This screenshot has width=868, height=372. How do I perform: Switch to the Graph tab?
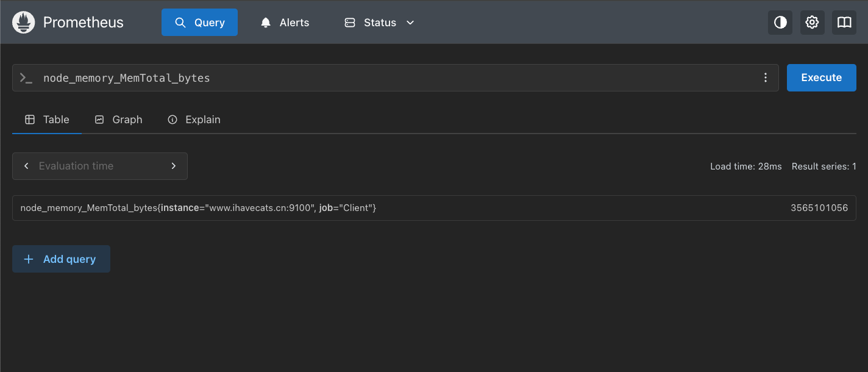click(x=119, y=120)
